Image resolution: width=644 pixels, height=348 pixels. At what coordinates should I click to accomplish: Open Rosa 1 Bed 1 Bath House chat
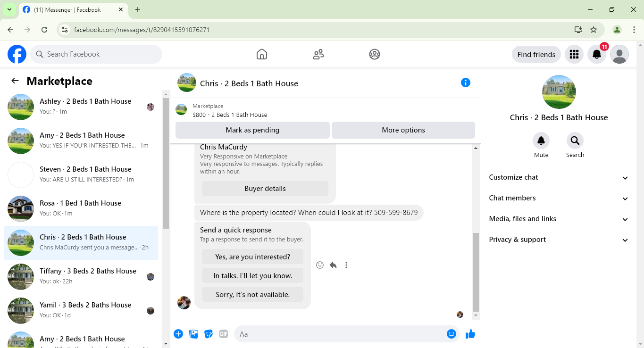(81, 209)
